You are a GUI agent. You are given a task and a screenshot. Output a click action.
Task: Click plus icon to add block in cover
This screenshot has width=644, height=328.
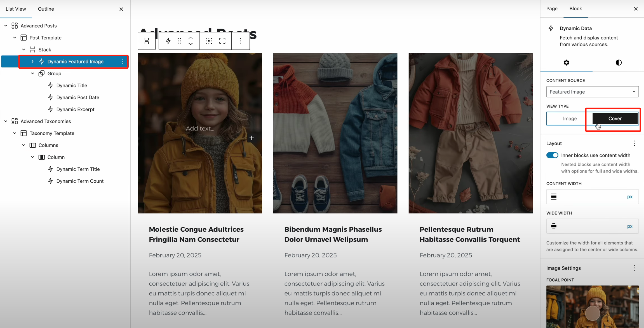coord(252,138)
